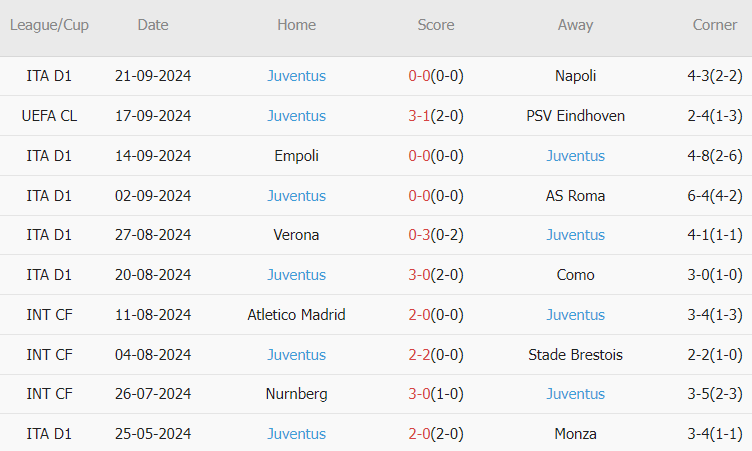
Task: Click the Date column header
Action: click(153, 25)
